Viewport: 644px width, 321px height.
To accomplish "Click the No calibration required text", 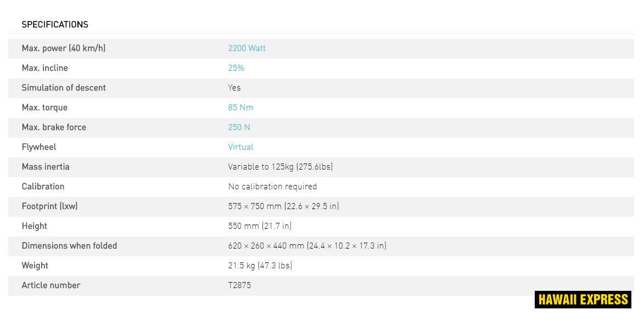I will [x=272, y=187].
